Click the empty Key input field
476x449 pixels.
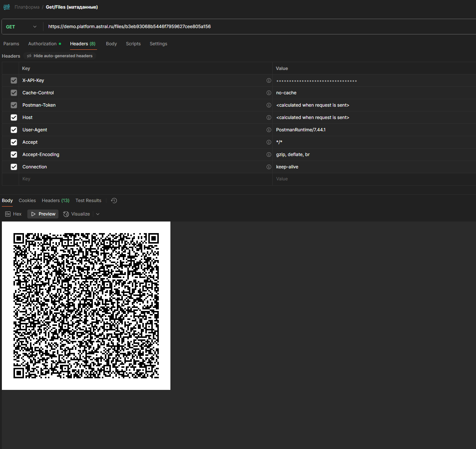coord(145,179)
